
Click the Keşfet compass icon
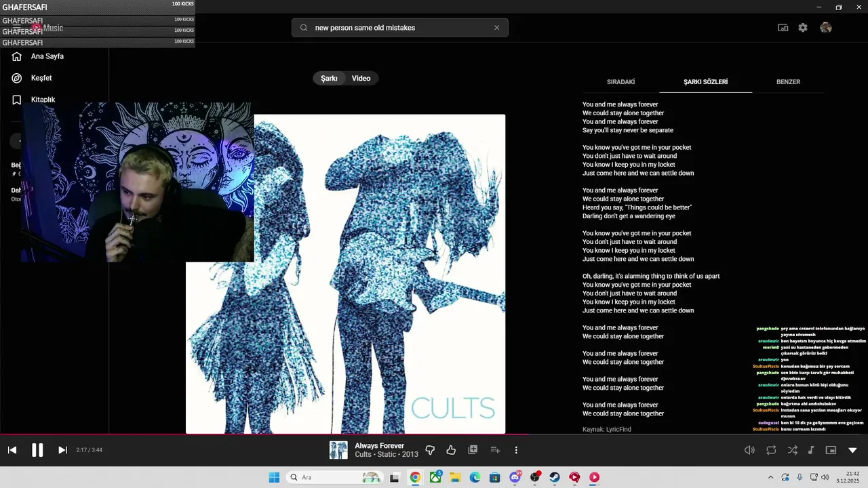[x=17, y=78]
